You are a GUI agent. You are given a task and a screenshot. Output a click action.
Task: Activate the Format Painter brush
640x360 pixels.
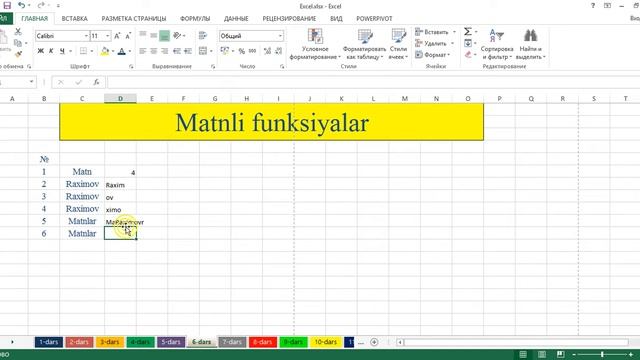click(18, 53)
